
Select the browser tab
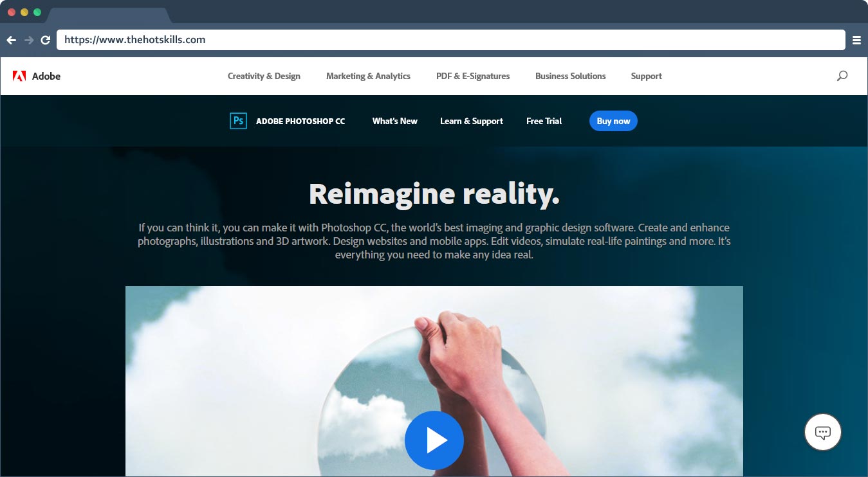click(x=108, y=15)
